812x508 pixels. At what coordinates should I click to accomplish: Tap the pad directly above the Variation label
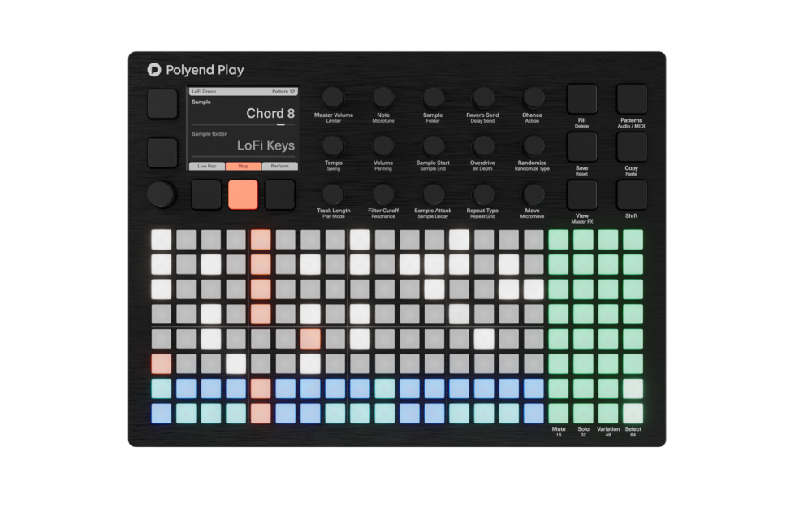tap(608, 413)
